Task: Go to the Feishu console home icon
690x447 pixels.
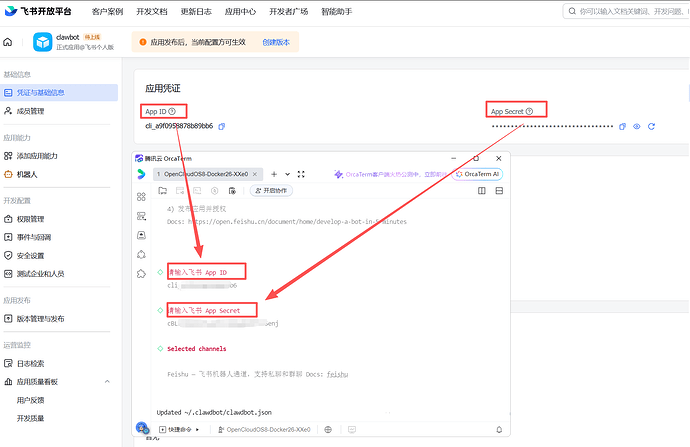Action: pos(7,42)
